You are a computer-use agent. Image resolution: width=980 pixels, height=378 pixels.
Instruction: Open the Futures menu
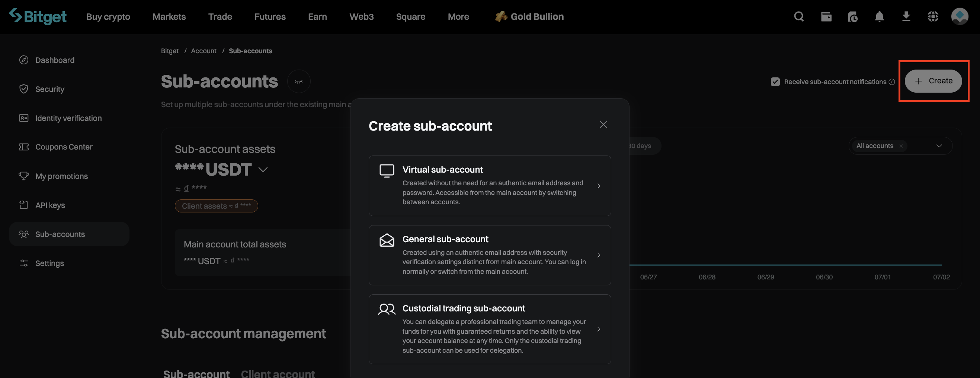270,17
